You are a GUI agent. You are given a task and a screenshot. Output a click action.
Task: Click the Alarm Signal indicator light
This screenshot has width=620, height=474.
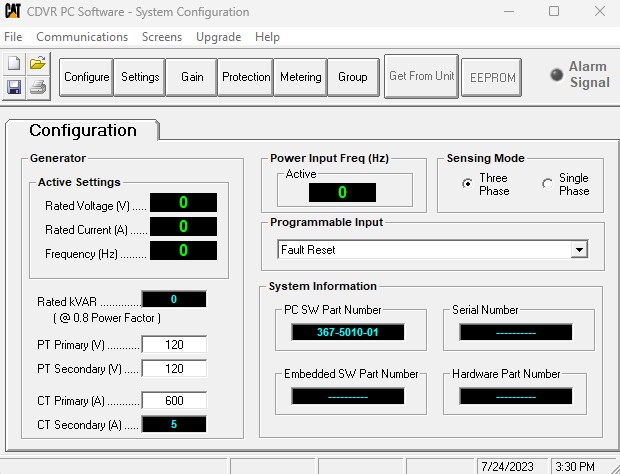click(556, 75)
